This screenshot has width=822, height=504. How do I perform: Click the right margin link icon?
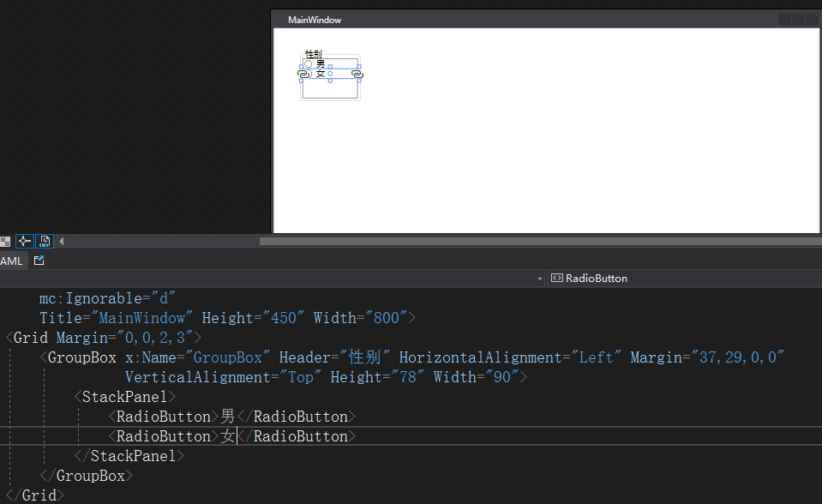pyautogui.click(x=357, y=75)
